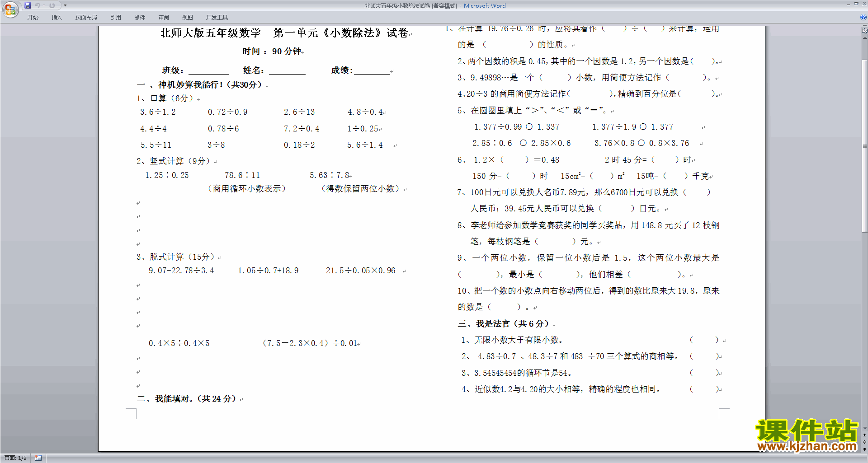Switch to the 页面布局 tab
868x463 pixels.
pyautogui.click(x=86, y=17)
